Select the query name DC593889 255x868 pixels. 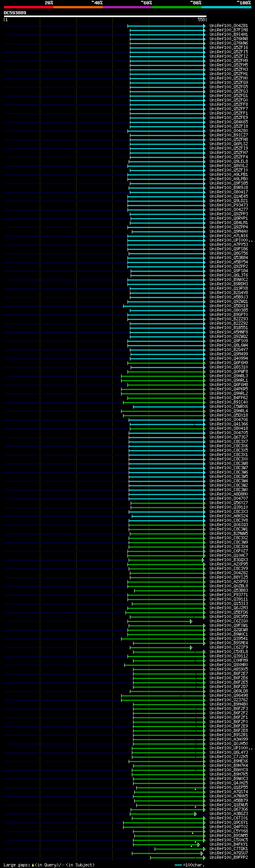click(x=15, y=13)
